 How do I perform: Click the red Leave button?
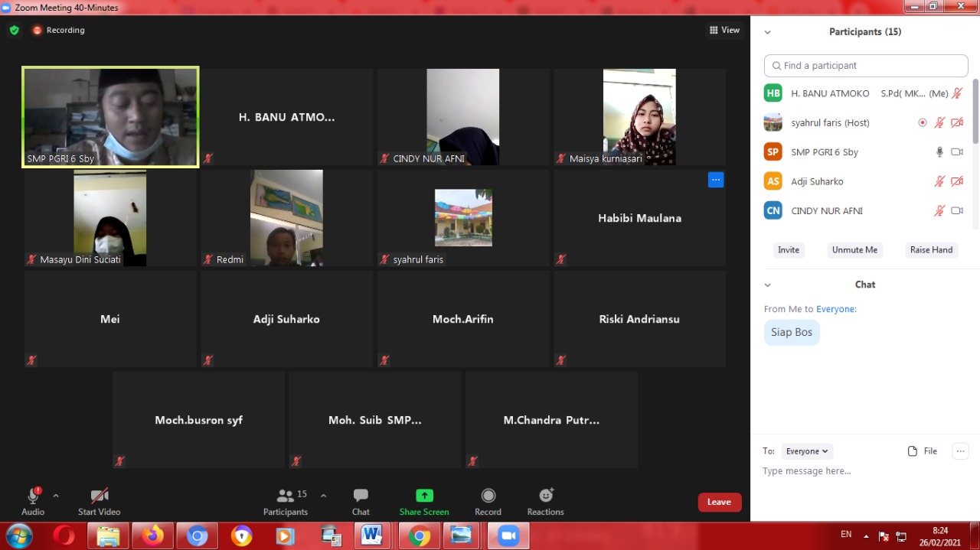tap(720, 502)
